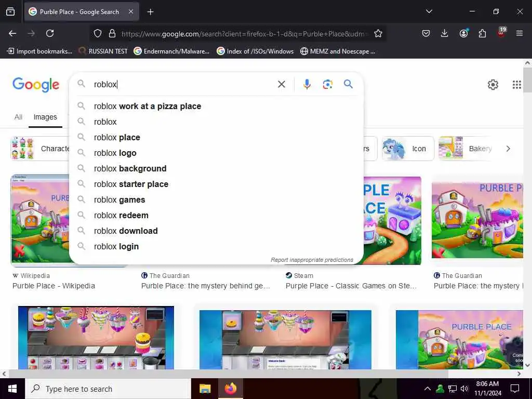Image resolution: width=532 pixels, height=399 pixels.
Task: Switch to the Images tab
Action: (45, 117)
